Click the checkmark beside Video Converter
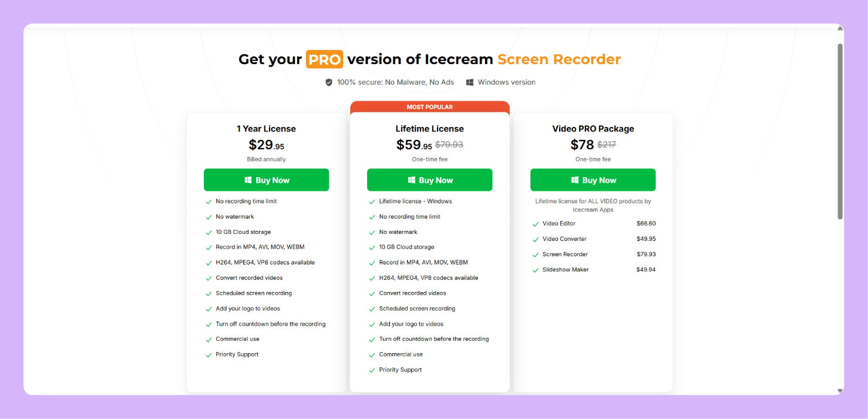 pyautogui.click(x=536, y=240)
